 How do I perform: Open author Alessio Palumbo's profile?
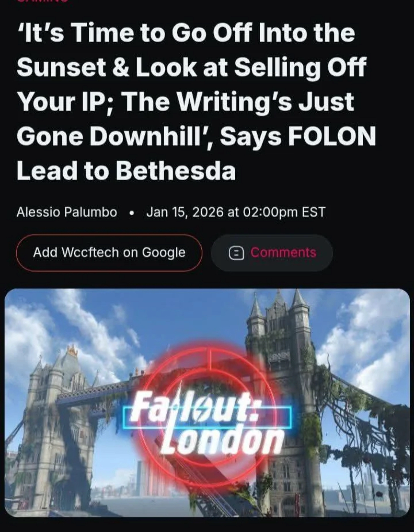click(x=67, y=212)
